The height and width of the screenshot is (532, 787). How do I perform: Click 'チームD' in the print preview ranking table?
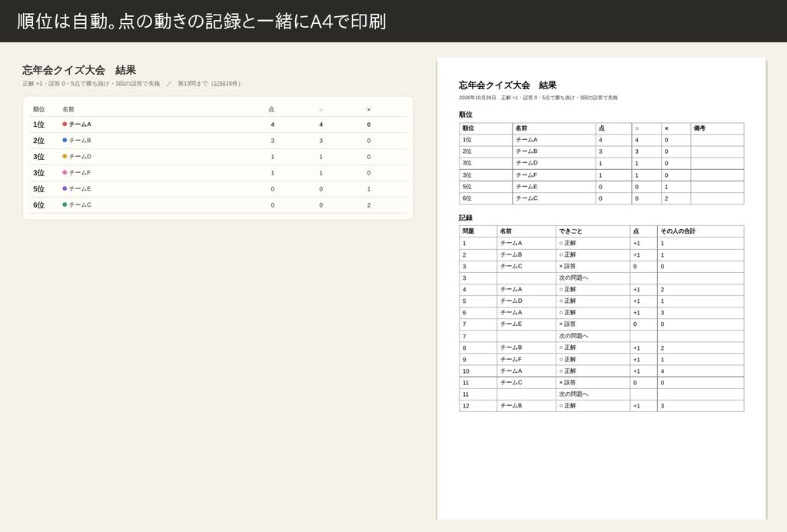pyautogui.click(x=527, y=163)
